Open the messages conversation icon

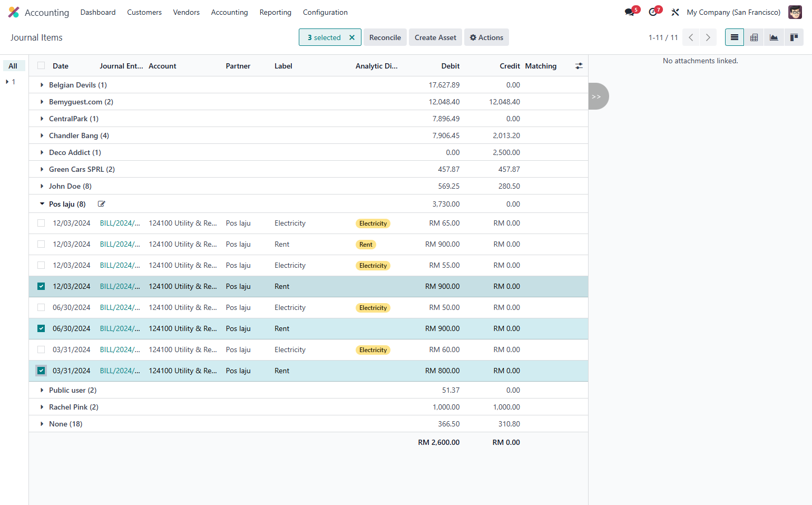pos(629,12)
